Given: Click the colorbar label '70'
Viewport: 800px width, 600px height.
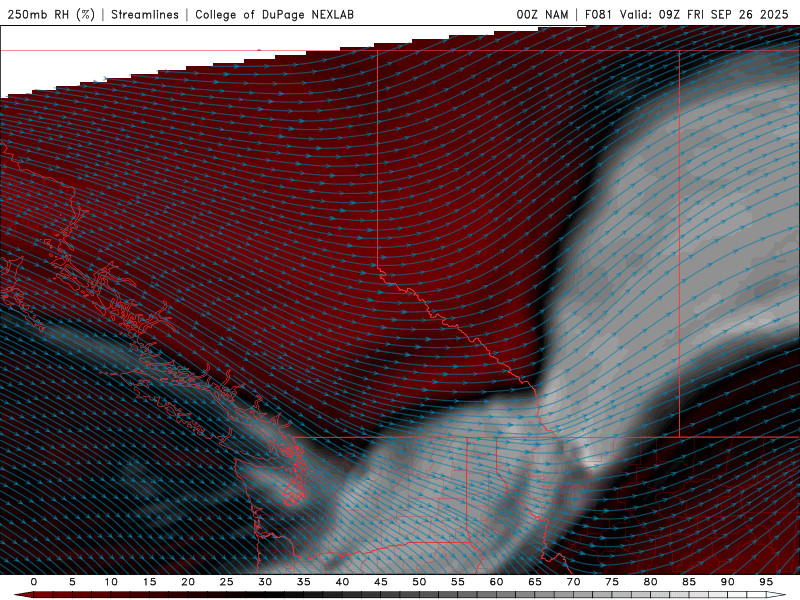Looking at the screenshot, I should pyautogui.click(x=573, y=582).
